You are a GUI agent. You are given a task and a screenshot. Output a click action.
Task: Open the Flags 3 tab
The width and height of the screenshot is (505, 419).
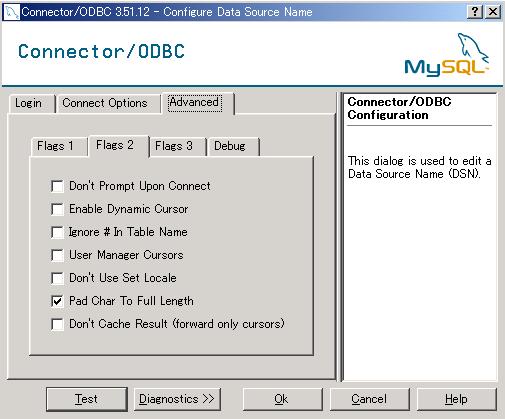click(178, 146)
